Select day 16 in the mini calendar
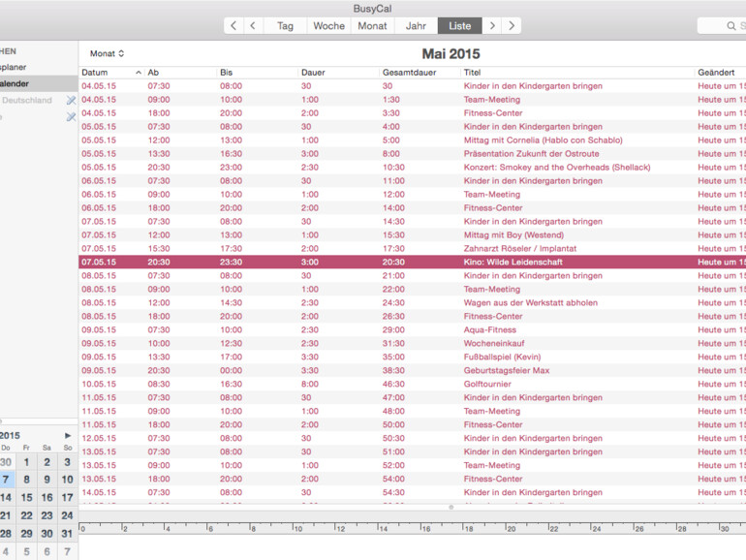This screenshot has width=746, height=560. point(47,498)
